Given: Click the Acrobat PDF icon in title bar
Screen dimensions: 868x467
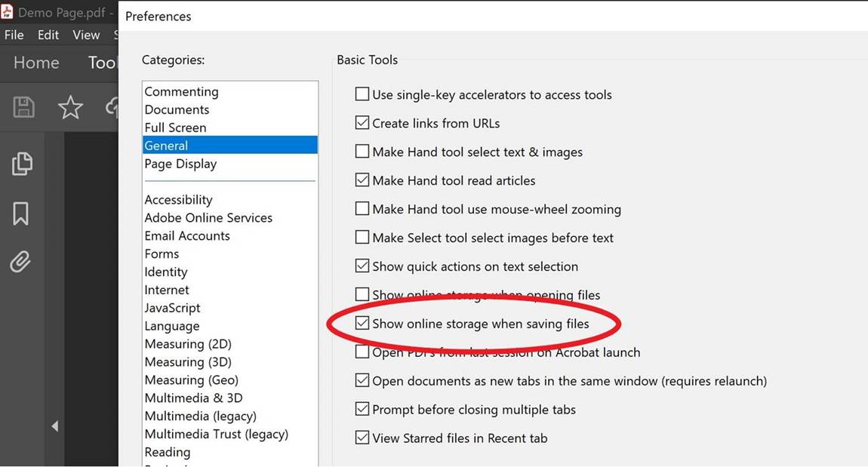Looking at the screenshot, I should click(8, 13).
